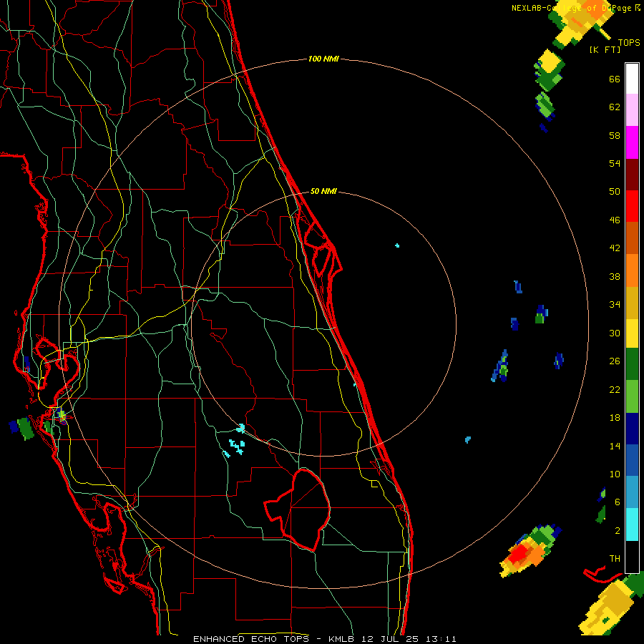644x644 pixels.
Task: Click the "22" scale label
Action: coord(615,389)
